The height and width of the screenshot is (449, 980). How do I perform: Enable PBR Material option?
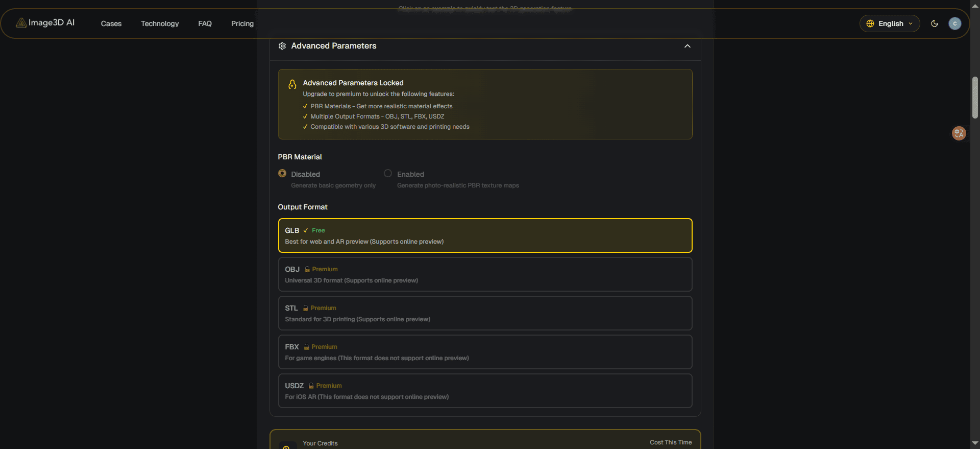[x=387, y=173]
